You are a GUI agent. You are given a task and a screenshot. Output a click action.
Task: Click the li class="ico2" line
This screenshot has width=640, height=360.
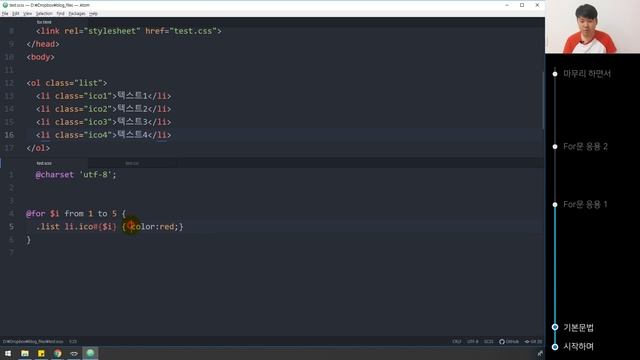coord(104,109)
